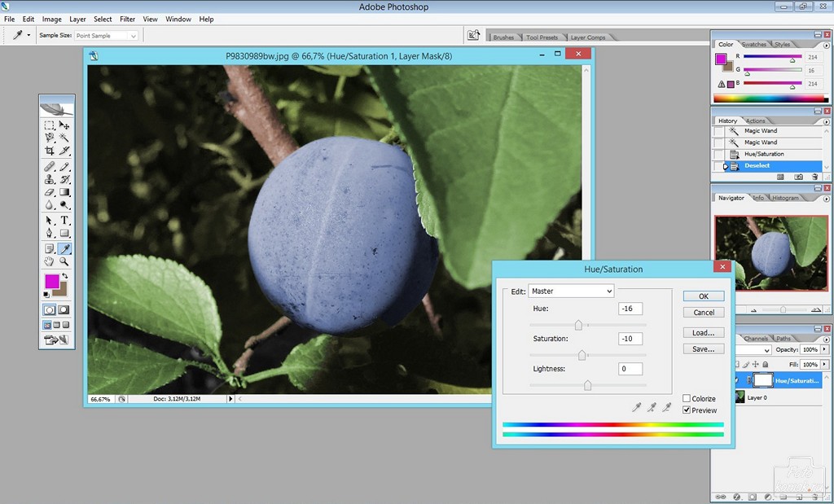Choose the Hand tool
The width and height of the screenshot is (834, 504).
(x=50, y=261)
